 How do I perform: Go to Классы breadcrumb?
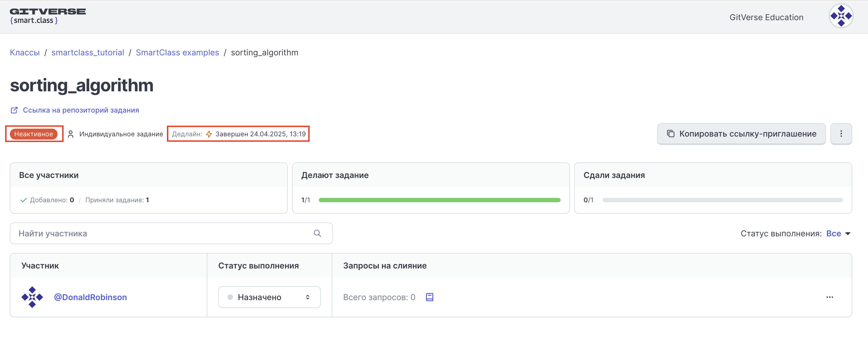[x=25, y=53]
